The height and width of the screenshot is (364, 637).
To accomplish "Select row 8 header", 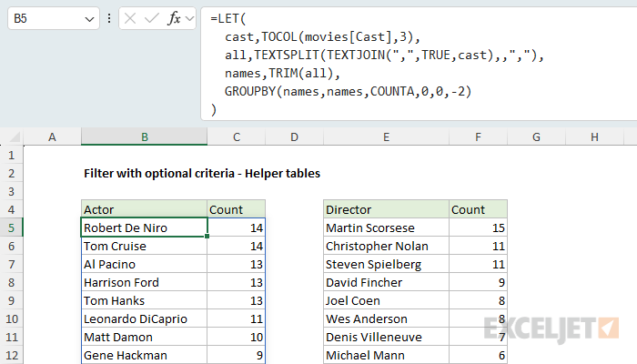I will (x=11, y=282).
